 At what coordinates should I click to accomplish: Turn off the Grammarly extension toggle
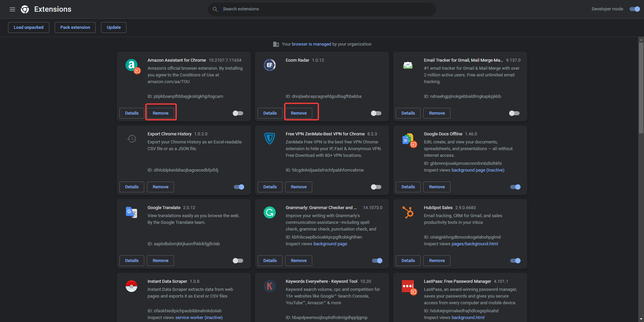377,261
